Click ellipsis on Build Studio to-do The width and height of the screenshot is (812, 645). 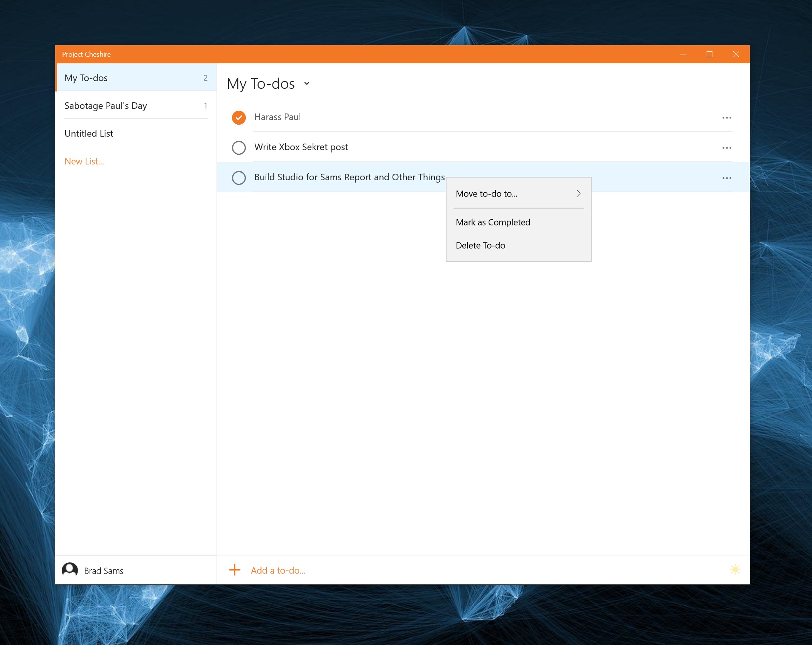[x=727, y=178]
